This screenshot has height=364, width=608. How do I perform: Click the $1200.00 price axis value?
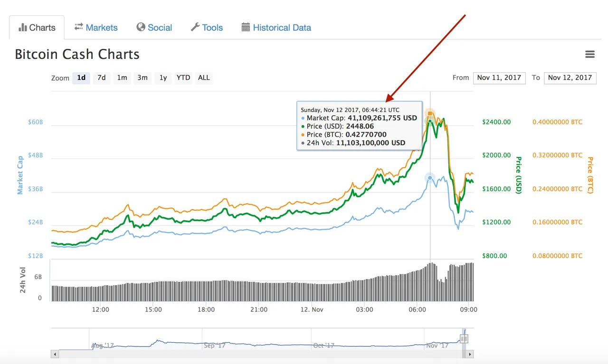496,222
